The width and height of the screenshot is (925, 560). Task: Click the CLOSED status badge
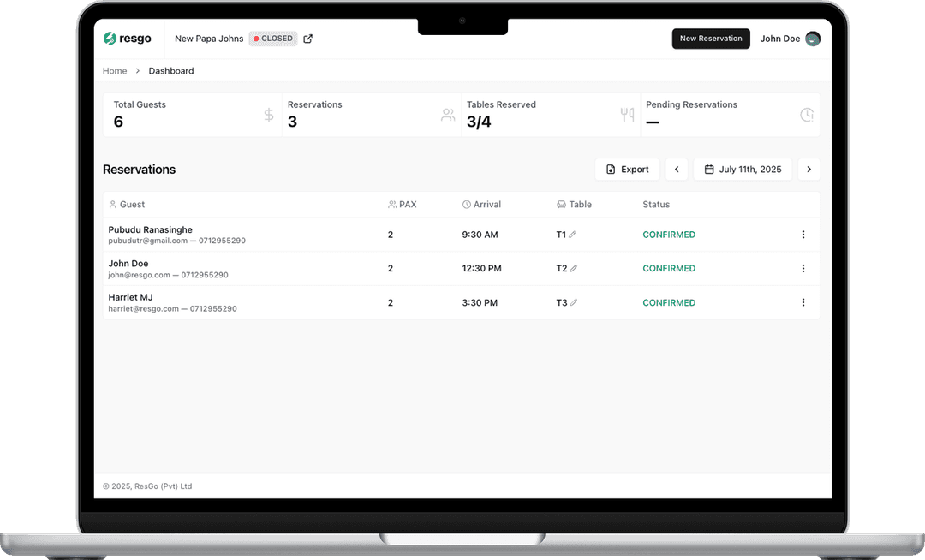point(273,39)
